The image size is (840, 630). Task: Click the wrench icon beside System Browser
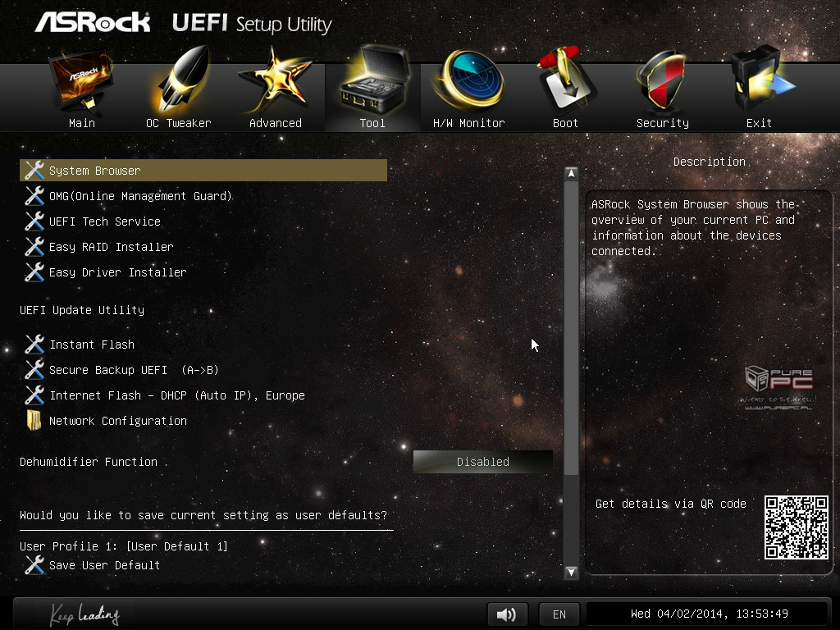pos(34,171)
